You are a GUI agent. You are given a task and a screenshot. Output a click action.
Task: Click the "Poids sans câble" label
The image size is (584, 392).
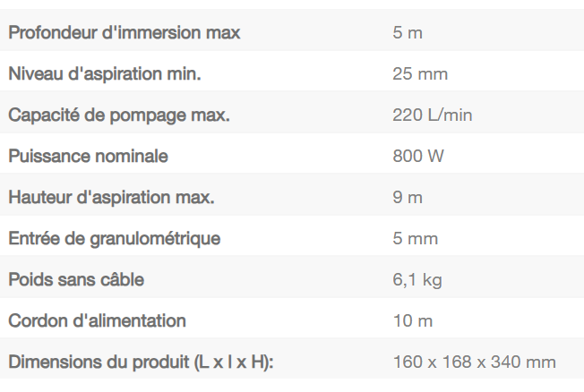pos(76,279)
